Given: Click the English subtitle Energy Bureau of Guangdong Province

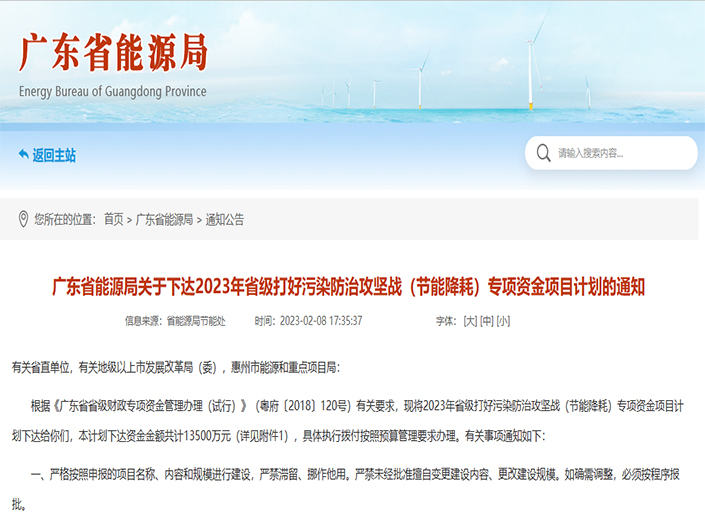Looking at the screenshot, I should [x=113, y=92].
